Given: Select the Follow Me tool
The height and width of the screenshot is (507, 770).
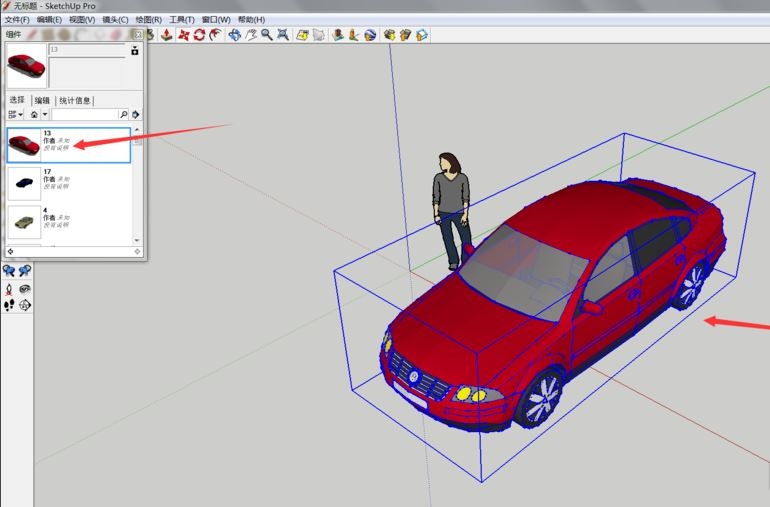Looking at the screenshot, I should click(215, 35).
